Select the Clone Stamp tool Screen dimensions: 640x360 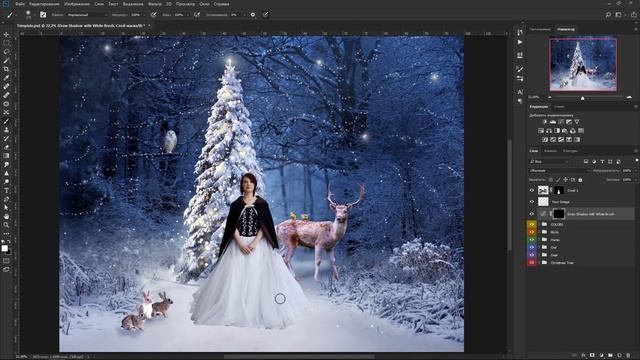[x=6, y=129]
